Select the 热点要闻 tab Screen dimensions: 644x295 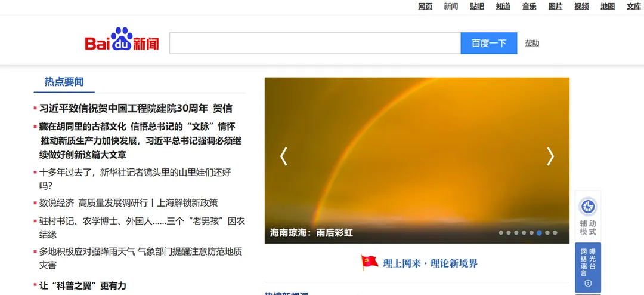click(64, 81)
